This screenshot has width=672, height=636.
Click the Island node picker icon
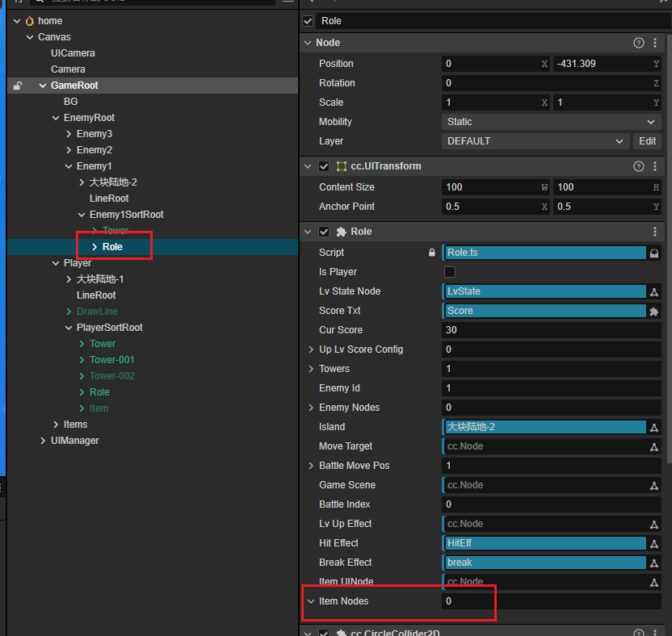(x=654, y=428)
